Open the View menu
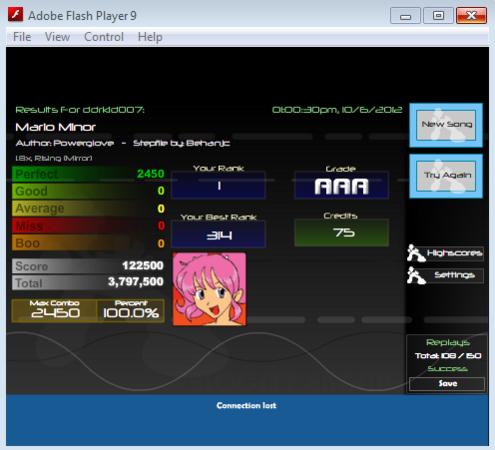The height and width of the screenshot is (450, 495). [x=57, y=37]
